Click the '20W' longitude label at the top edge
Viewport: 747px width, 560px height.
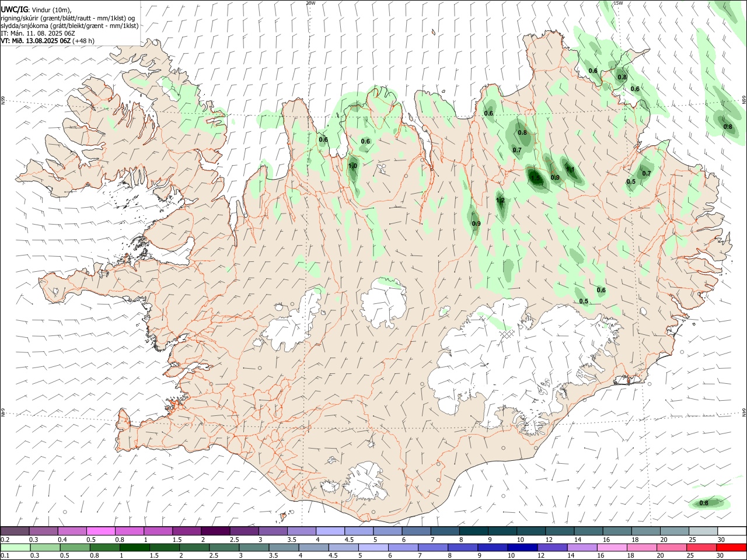310,3
